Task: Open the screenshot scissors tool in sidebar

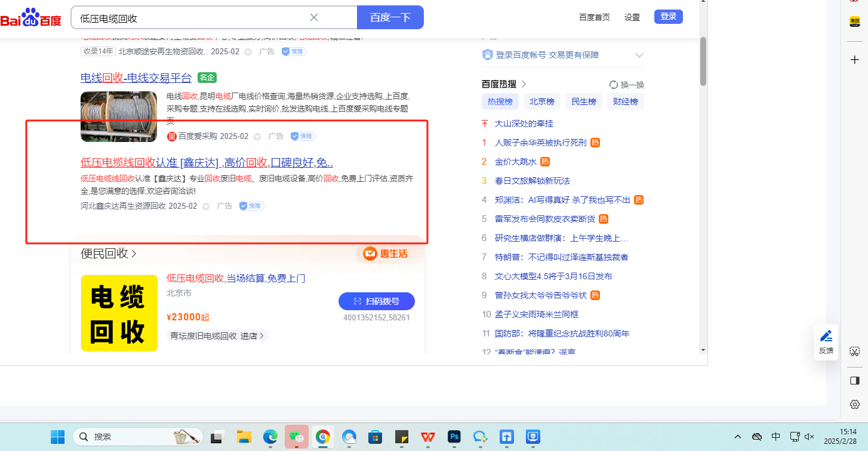Action: click(x=855, y=351)
